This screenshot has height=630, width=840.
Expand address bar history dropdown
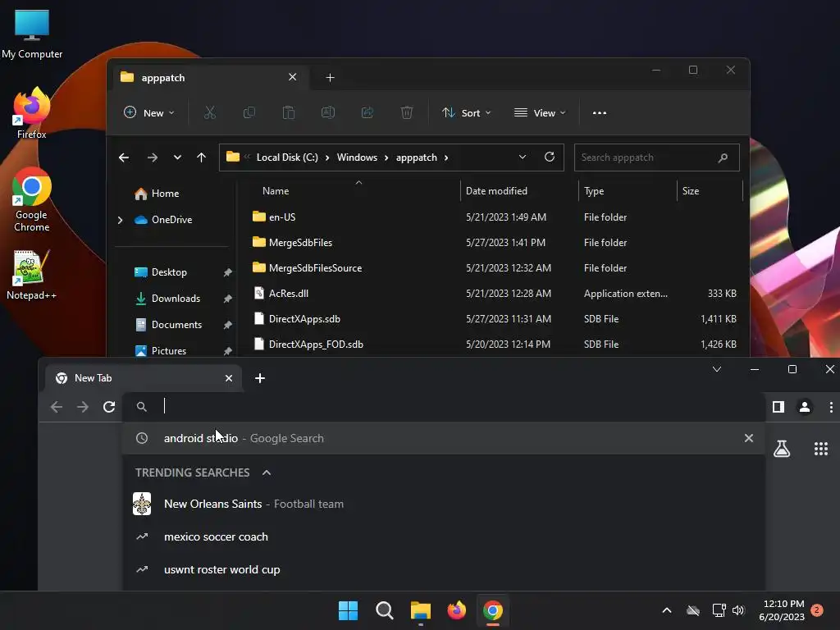pyautogui.click(x=523, y=157)
